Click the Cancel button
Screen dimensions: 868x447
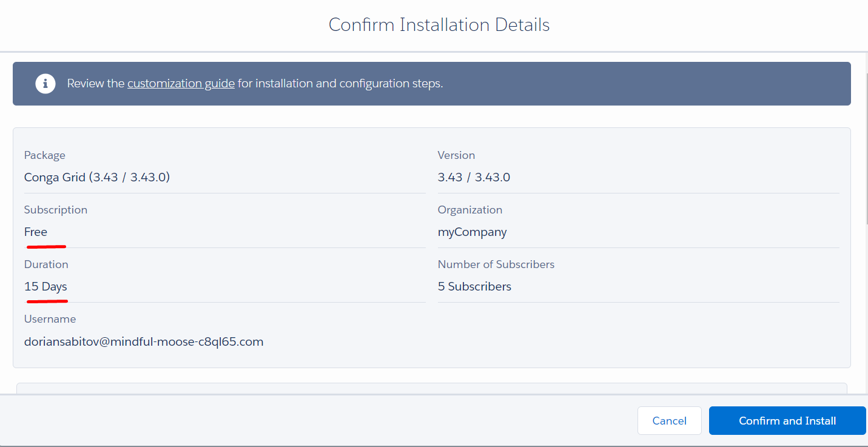point(669,420)
